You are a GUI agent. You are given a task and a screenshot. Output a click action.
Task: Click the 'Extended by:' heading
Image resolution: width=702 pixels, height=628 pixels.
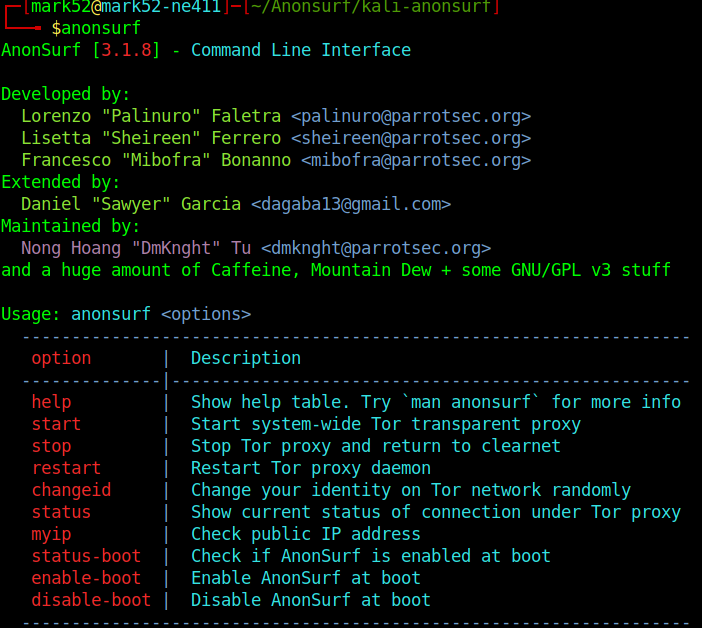click(60, 182)
